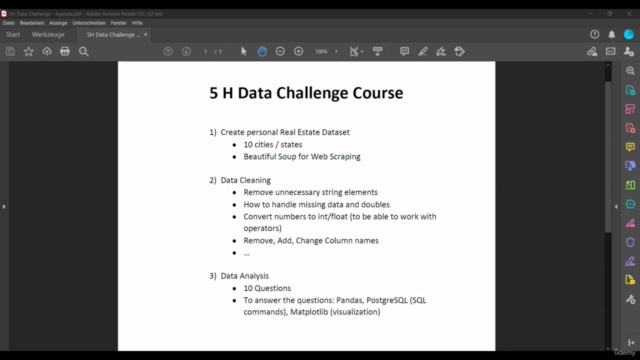Zoom in with plus icon

[x=298, y=51]
